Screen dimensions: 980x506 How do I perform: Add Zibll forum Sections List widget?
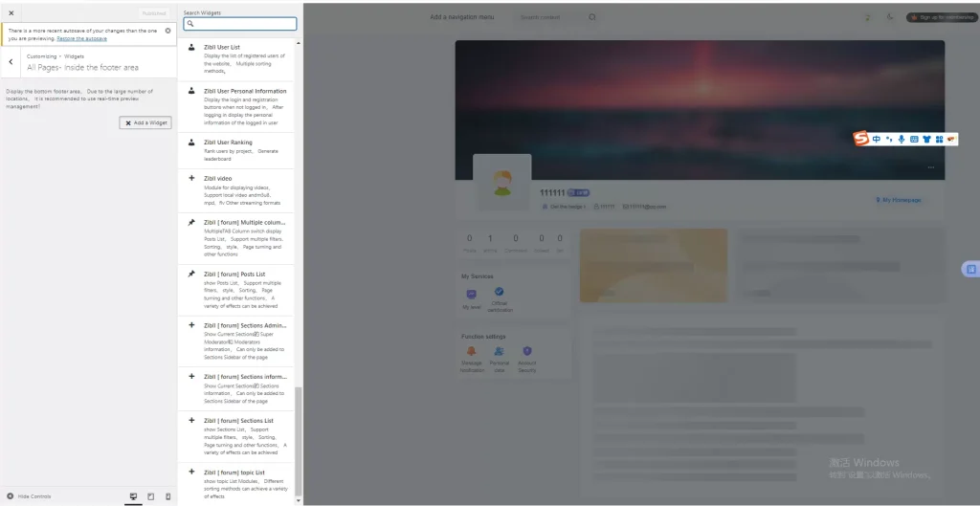[x=236, y=437]
